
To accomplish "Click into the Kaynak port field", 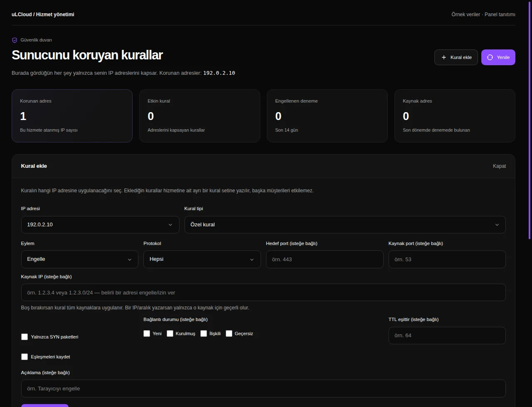I will click(x=447, y=259).
